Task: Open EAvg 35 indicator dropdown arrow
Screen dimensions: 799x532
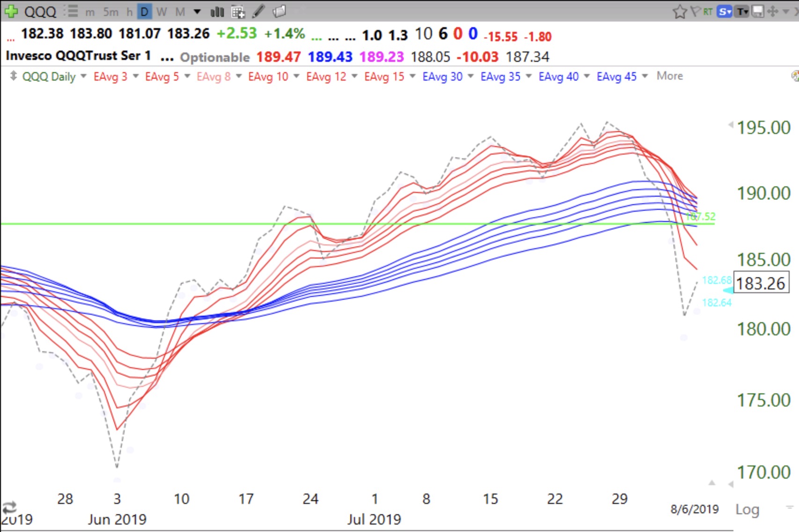Action: pyautogui.click(x=528, y=76)
